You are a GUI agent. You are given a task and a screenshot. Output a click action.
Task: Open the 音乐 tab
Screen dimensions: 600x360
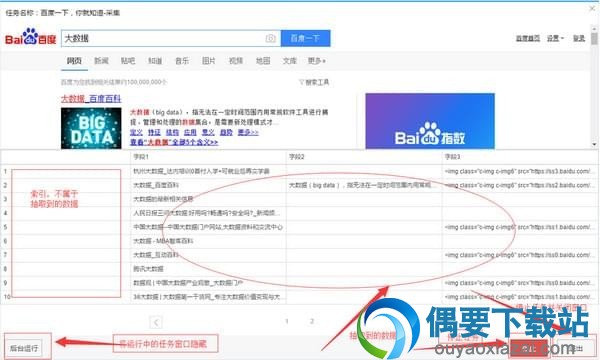pos(182,61)
